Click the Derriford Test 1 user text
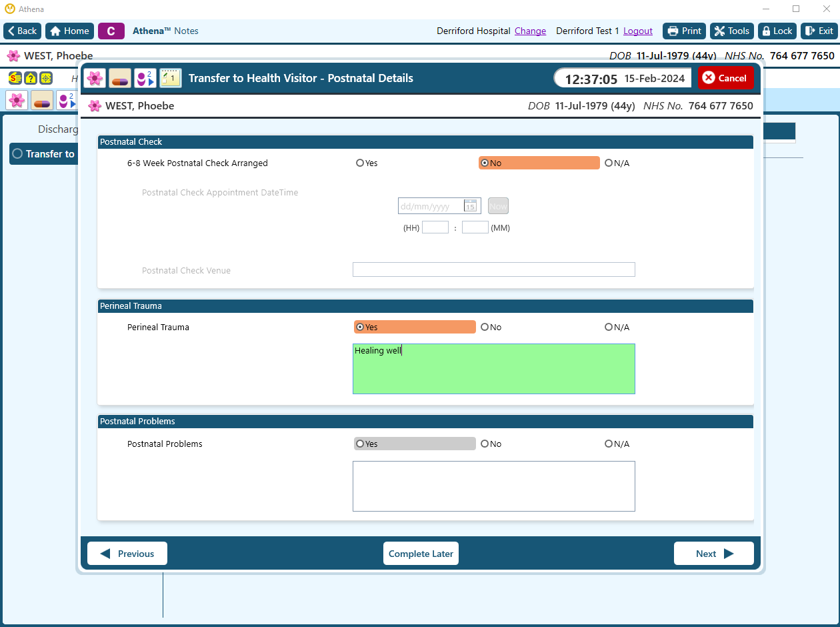Image resolution: width=840 pixels, height=627 pixels. tap(587, 31)
